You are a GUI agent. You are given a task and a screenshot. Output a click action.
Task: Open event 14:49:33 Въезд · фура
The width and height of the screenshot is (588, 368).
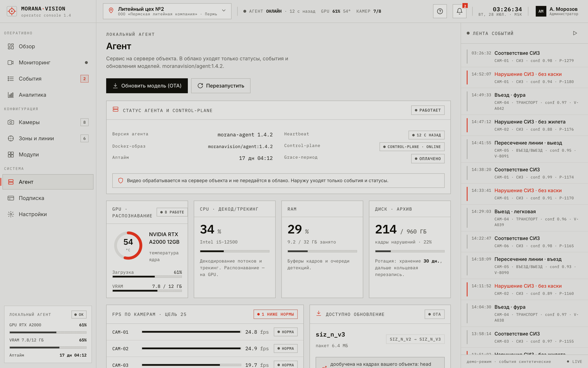[x=524, y=101]
